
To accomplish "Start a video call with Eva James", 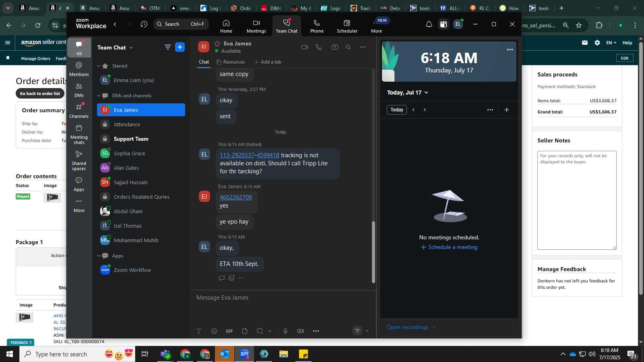I will point(305,47).
